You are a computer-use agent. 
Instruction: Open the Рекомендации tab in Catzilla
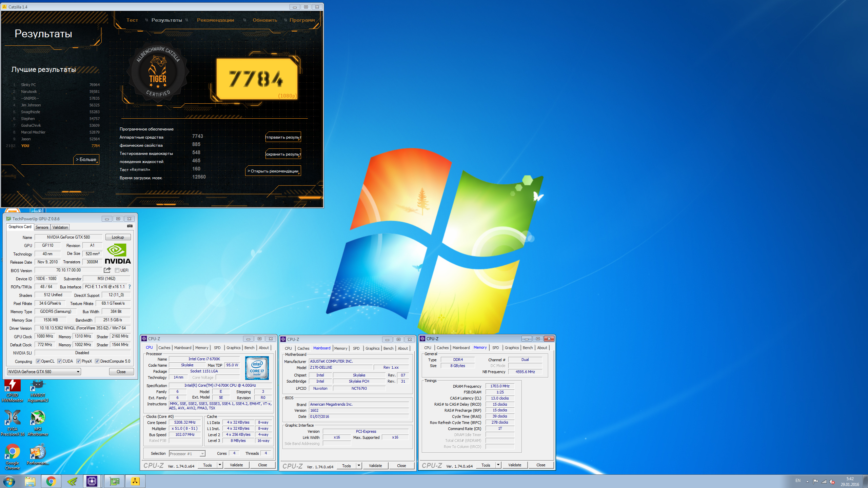coord(215,20)
